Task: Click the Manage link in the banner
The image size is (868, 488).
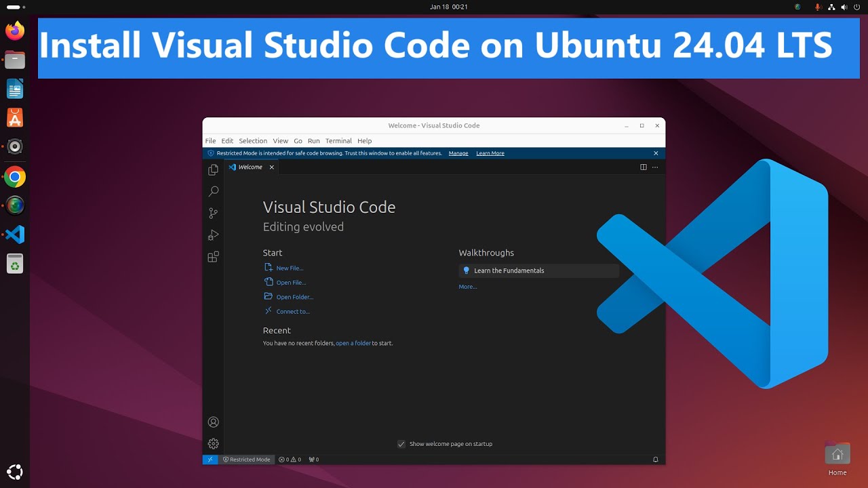Action: [x=458, y=153]
